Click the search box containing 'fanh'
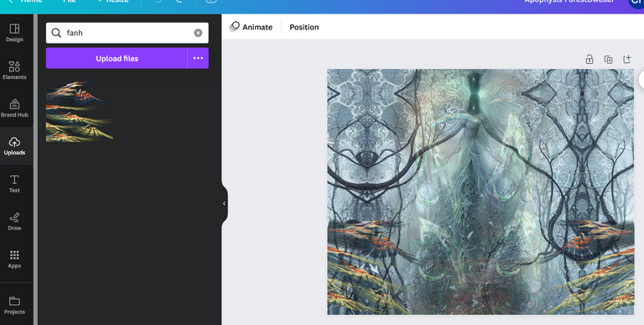 pyautogui.click(x=127, y=33)
